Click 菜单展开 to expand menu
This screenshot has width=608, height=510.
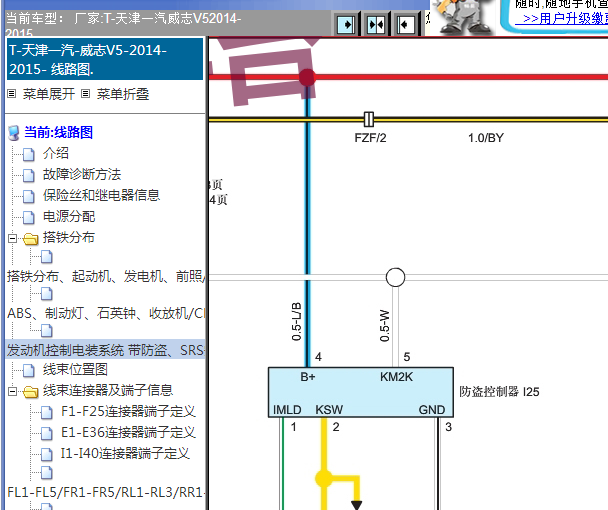point(49,94)
